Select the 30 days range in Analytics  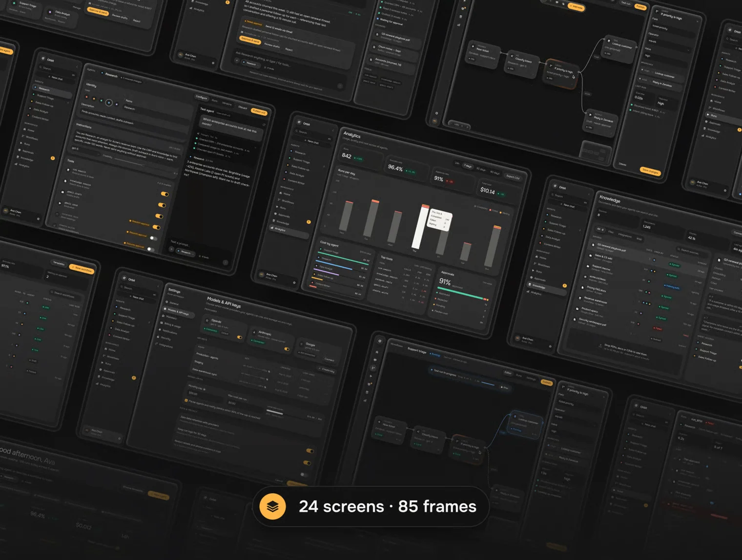click(x=481, y=169)
